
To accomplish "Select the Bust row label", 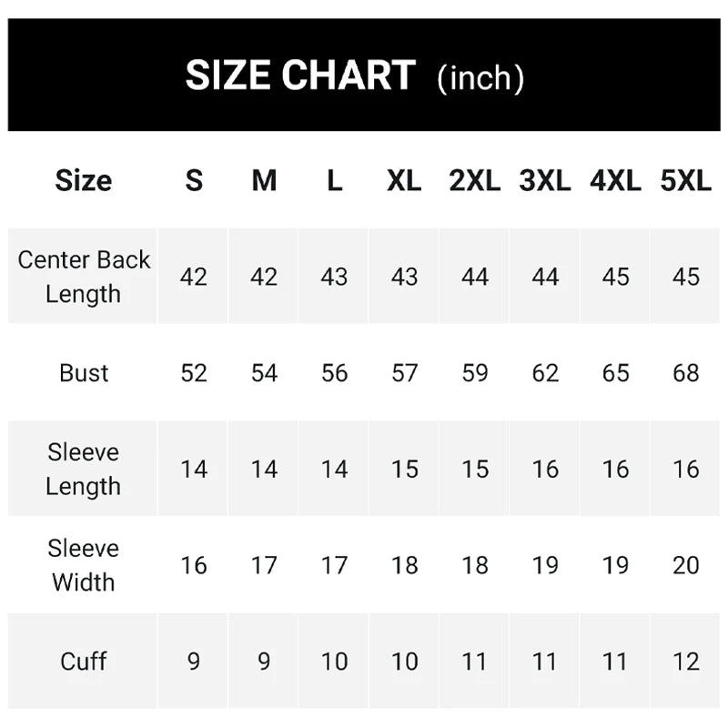I will [83, 373].
